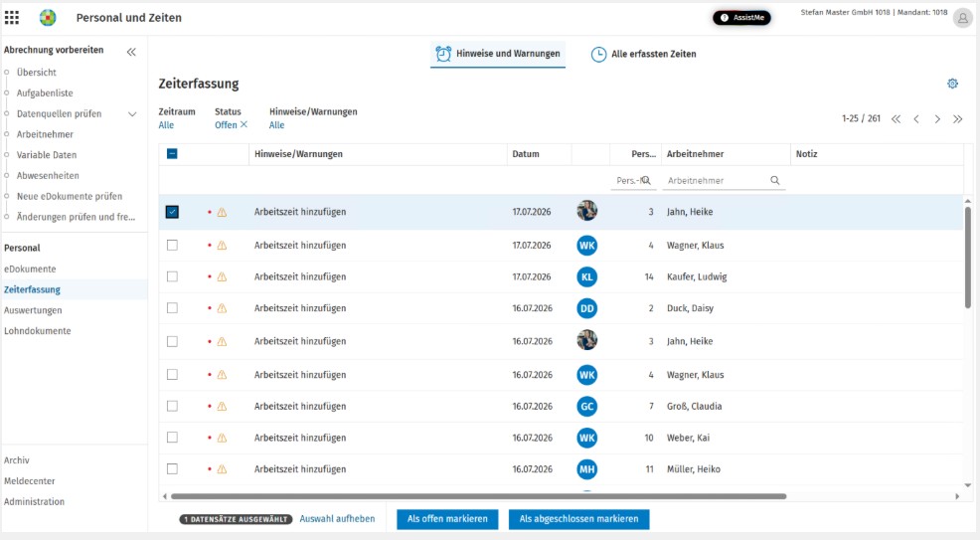Open Übersicht step in sidebar
Image resolution: width=980 pixels, height=540 pixels.
(x=36, y=72)
